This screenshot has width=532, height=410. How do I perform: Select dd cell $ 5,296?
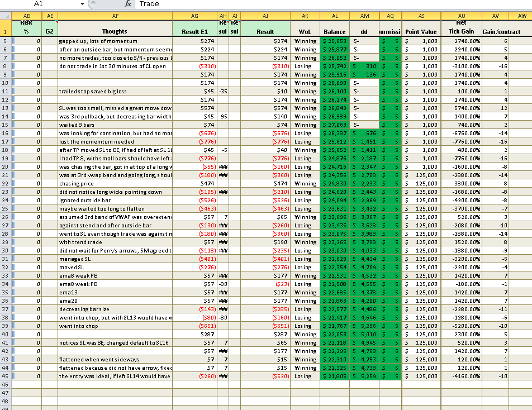point(364,326)
